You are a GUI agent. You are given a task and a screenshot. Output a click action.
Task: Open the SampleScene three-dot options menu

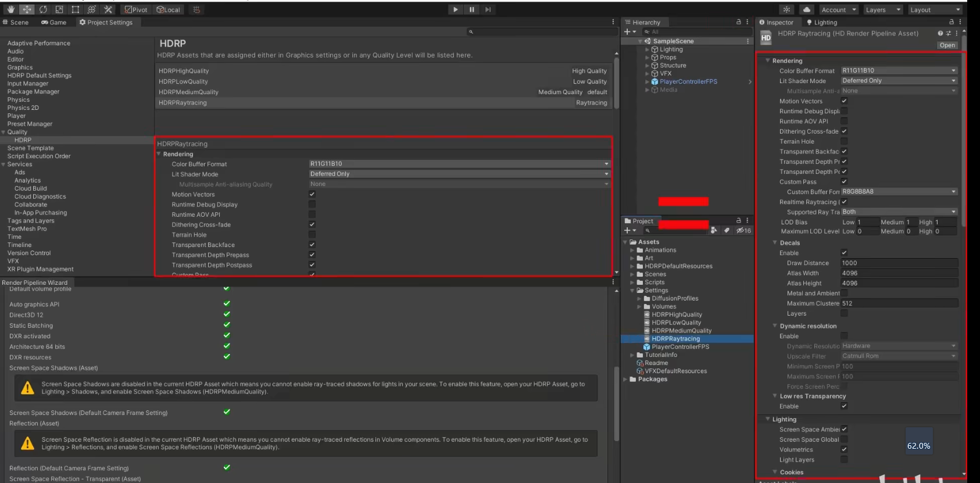click(747, 41)
